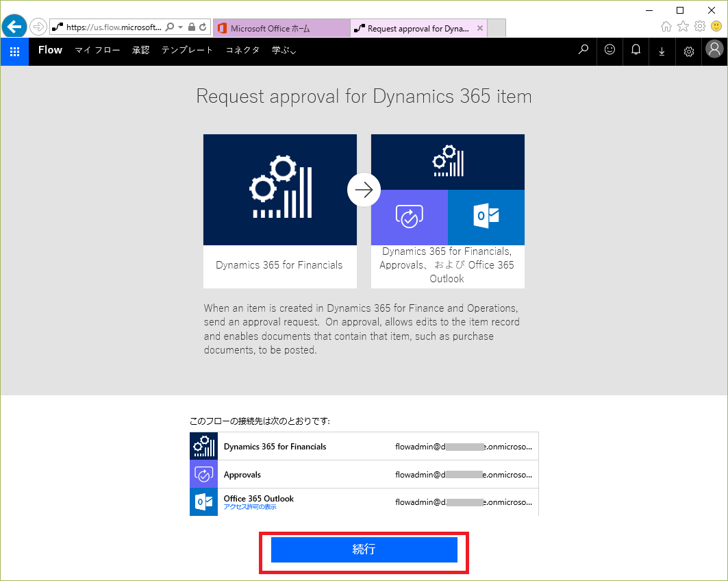Viewport: 728px width, 581px height.
Task: Click the Approvals、および Office 365 Outlook caption
Action: [447, 264]
